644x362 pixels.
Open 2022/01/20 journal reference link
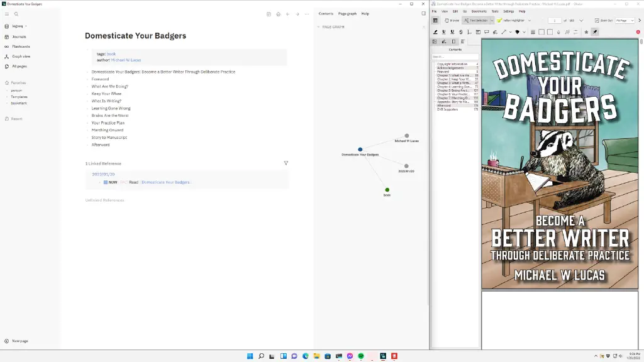tap(103, 175)
